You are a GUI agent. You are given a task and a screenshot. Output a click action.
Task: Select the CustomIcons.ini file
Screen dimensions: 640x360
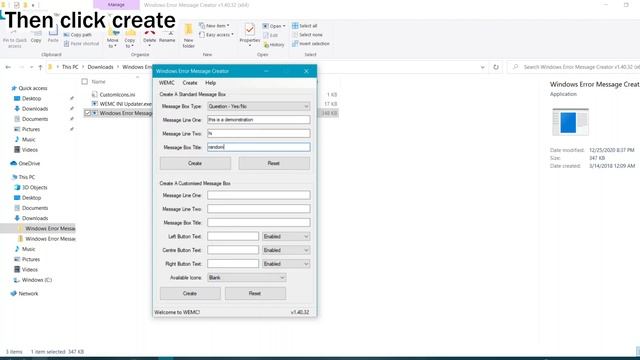(117, 95)
